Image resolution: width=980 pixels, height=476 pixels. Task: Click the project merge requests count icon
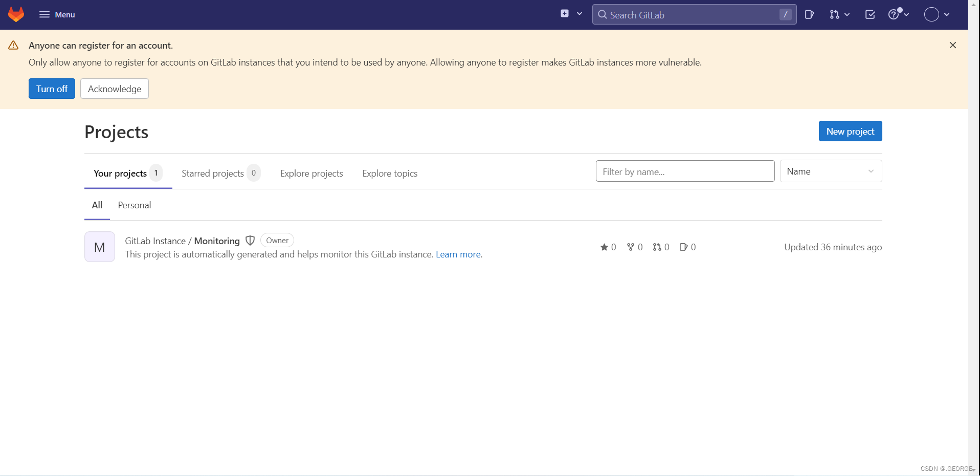(x=657, y=247)
